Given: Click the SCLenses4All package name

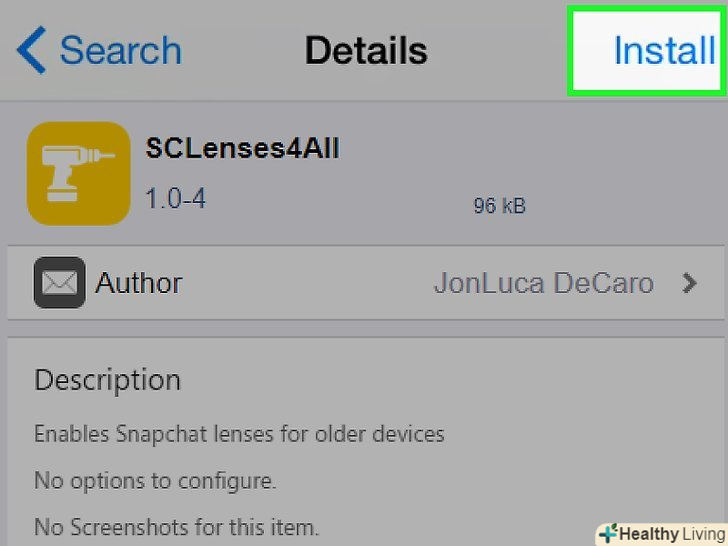Looking at the screenshot, I should tap(243, 150).
